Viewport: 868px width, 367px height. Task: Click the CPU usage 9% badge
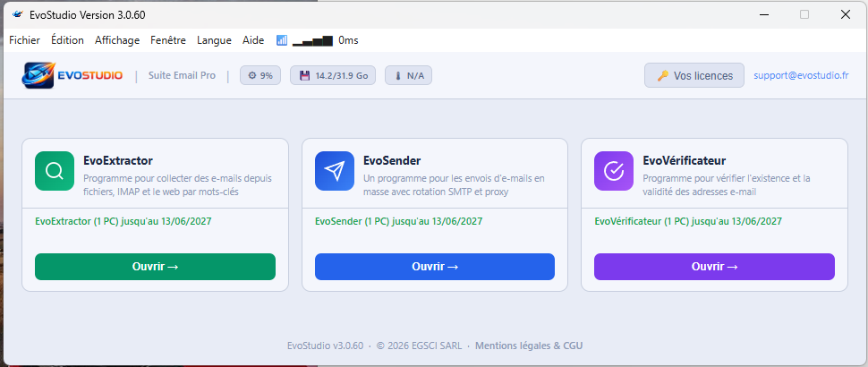tap(260, 76)
